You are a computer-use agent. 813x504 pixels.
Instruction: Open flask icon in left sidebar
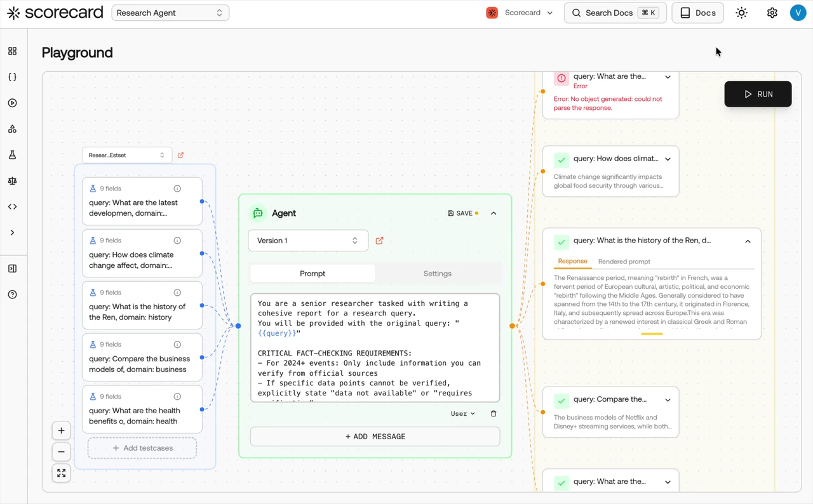[x=12, y=155]
